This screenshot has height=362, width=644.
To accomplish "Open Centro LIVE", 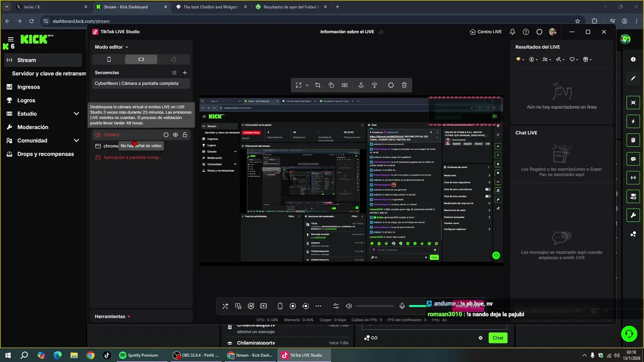I will pyautogui.click(x=486, y=32).
